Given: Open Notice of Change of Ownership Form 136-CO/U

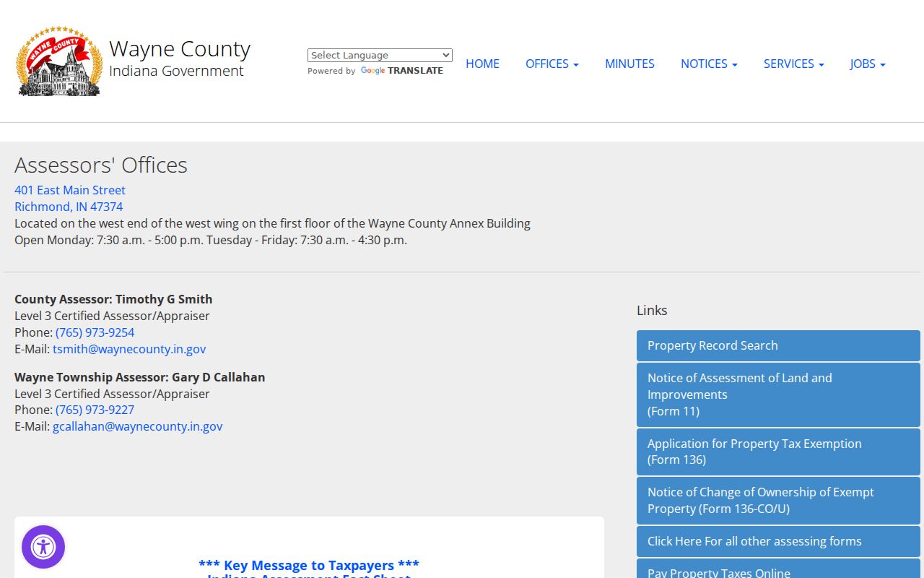Looking at the screenshot, I should pyautogui.click(x=778, y=501).
